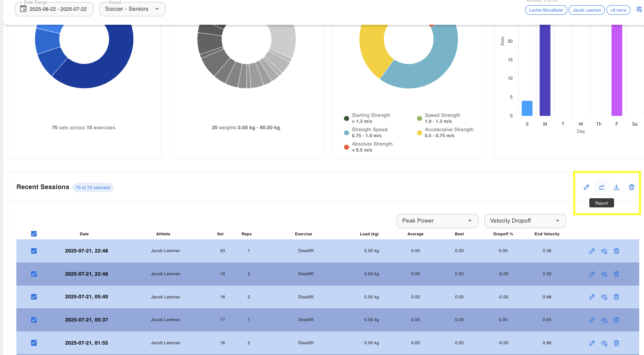Screen dimensions: 644x355
Task: Toggle the select-all checkbox in the table header
Action: [34, 234]
